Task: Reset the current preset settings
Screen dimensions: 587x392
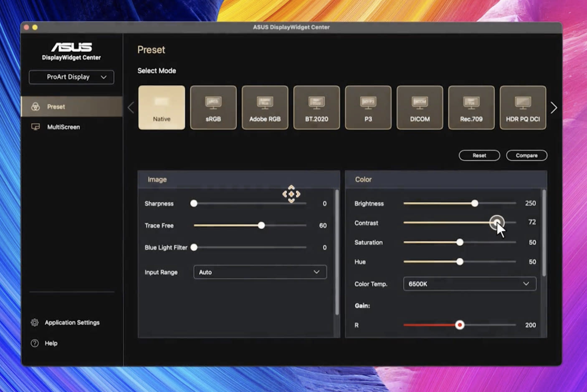Action: point(479,155)
